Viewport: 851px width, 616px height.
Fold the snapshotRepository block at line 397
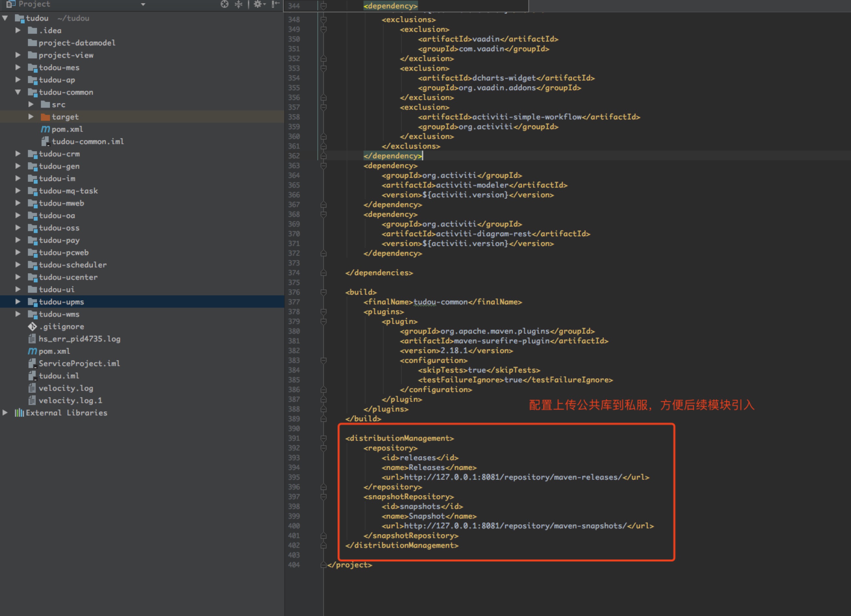324,497
